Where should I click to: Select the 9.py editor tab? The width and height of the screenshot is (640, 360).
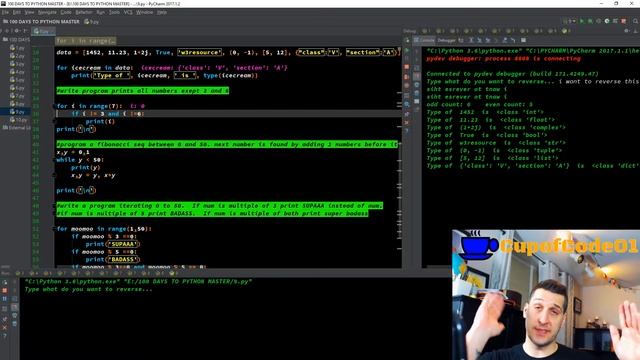(x=43, y=31)
